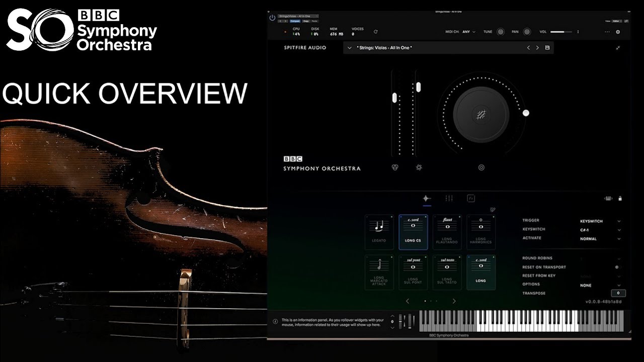This screenshot has width=644, height=362.
Task: Toggle the plugin power bypass button
Action: [x=272, y=18]
